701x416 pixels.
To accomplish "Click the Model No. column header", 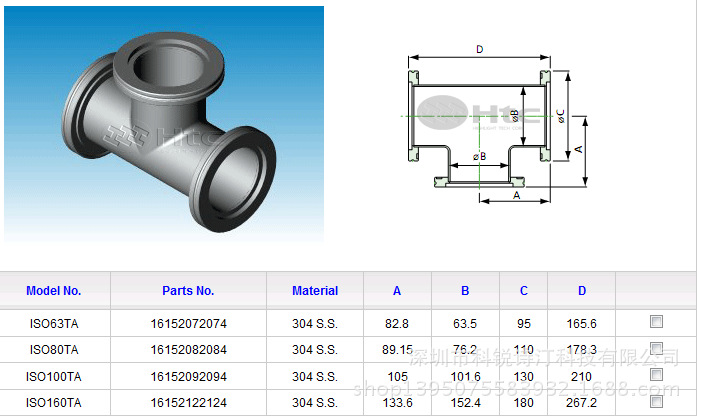I will (54, 291).
